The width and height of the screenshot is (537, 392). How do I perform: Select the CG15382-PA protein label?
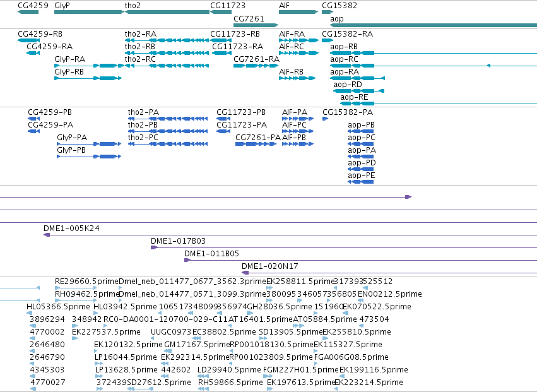(348, 112)
